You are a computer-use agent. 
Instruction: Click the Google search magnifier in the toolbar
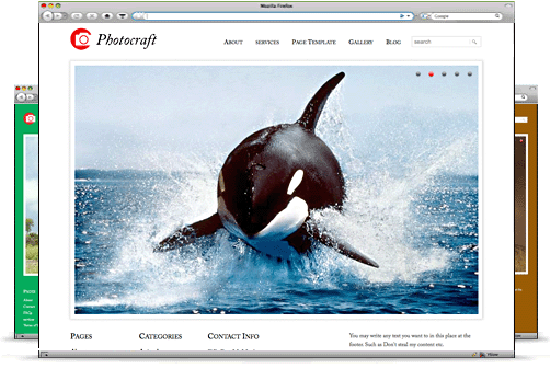pos(497,16)
